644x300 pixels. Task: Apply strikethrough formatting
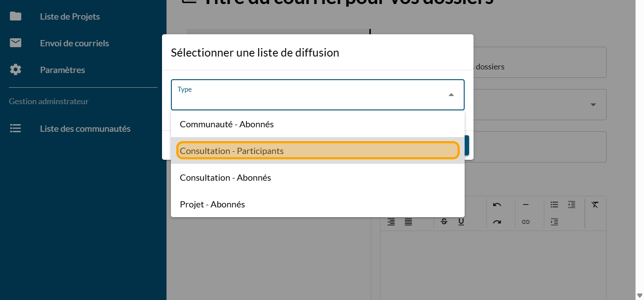(x=444, y=222)
